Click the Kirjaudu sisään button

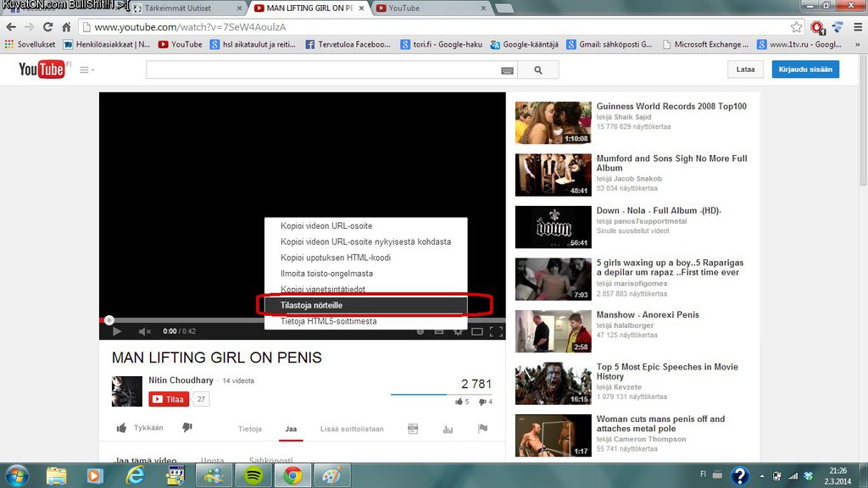tap(804, 69)
